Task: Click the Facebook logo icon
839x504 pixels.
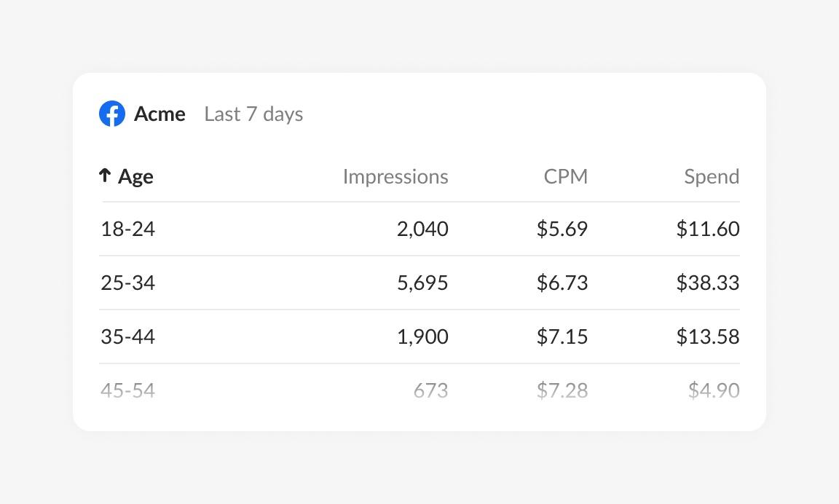Action: 112,114
